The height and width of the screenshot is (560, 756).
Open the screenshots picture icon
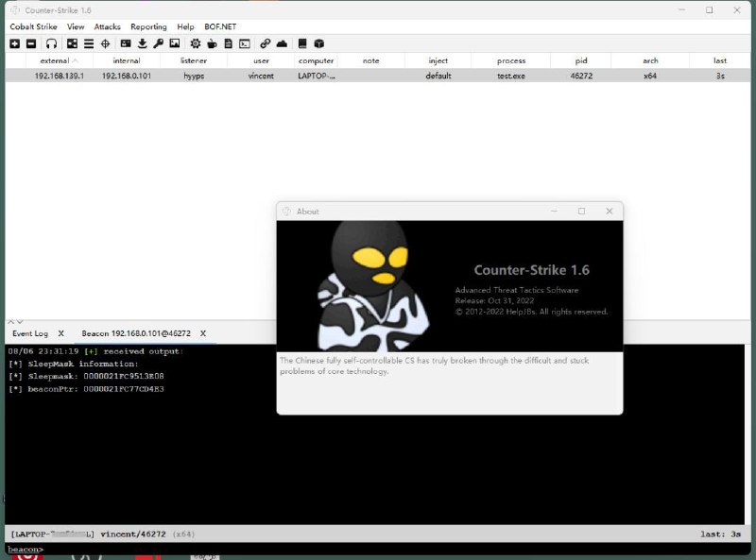[174, 43]
